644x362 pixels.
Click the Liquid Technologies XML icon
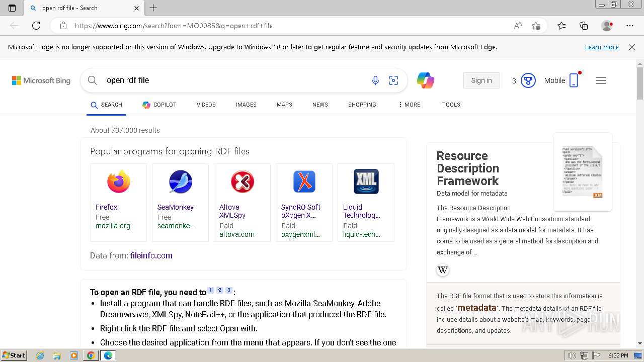366,182
